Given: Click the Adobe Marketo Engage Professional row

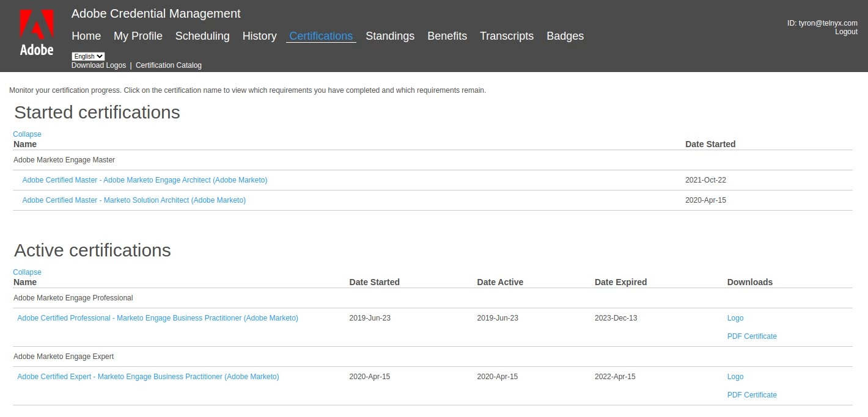Looking at the screenshot, I should tap(433, 298).
